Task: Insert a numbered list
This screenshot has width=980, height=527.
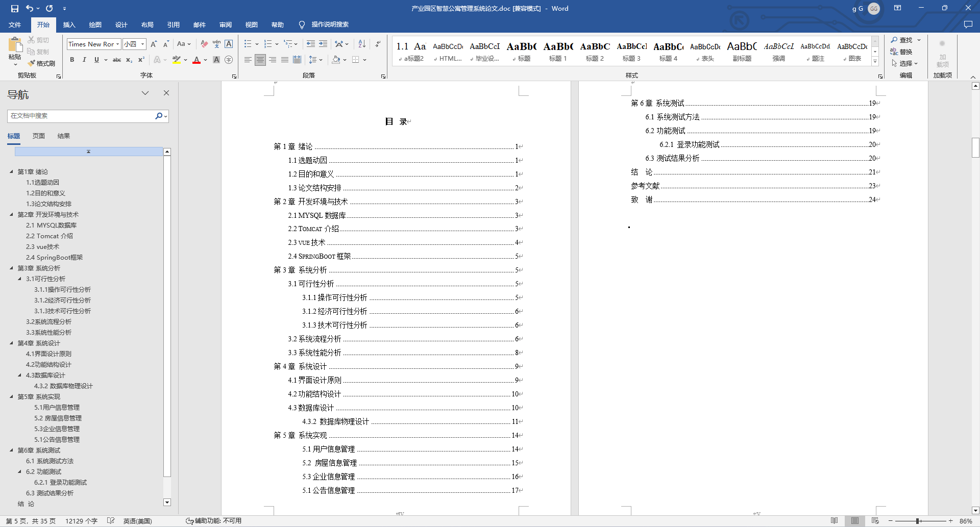Action: pyautogui.click(x=268, y=44)
